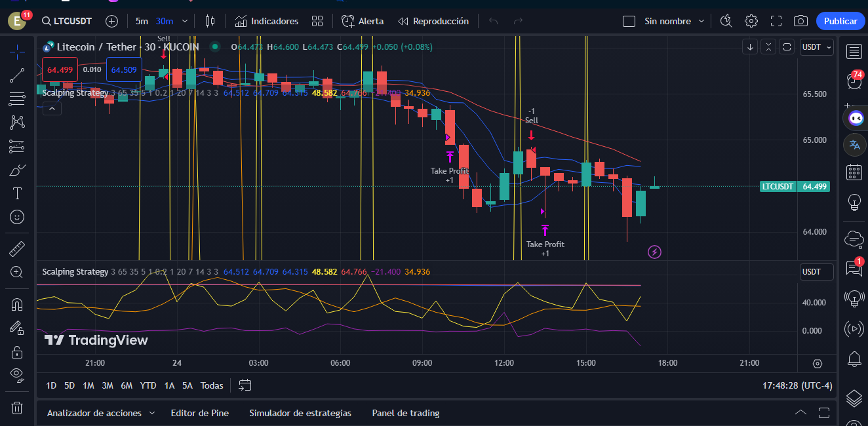Open the candlestick chart type selector
868x426 pixels.
[x=210, y=21]
